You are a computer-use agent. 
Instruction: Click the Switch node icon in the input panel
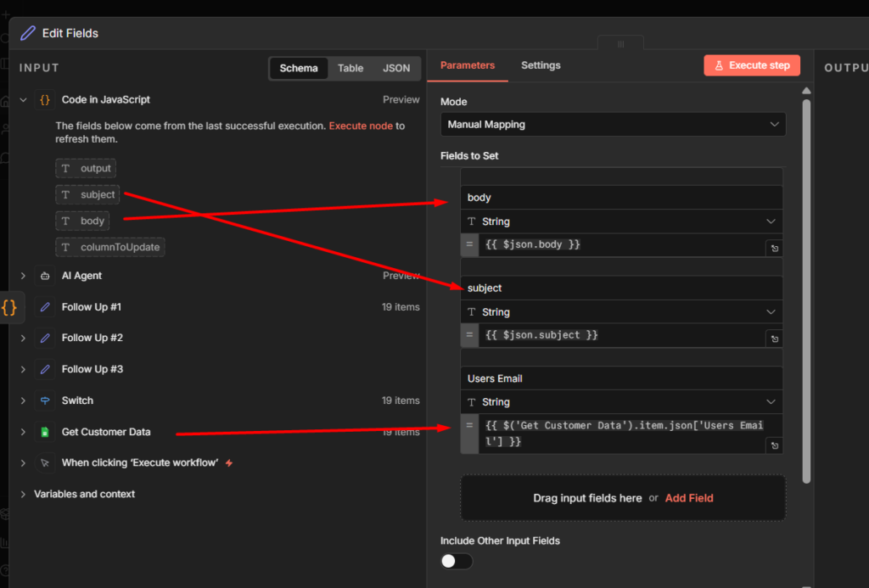tap(43, 400)
